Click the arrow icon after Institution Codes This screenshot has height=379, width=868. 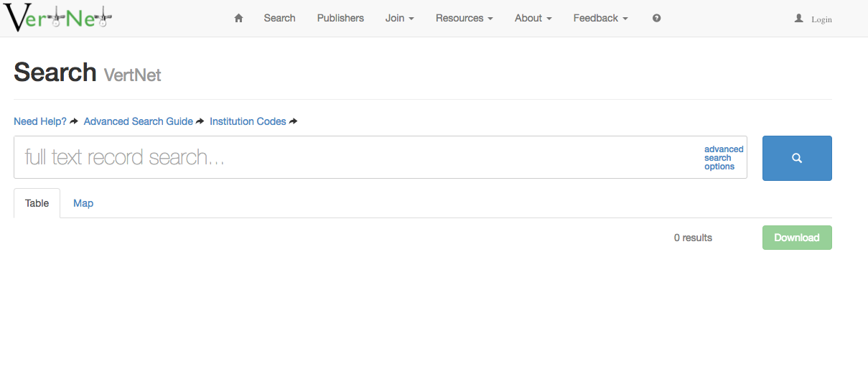293,121
